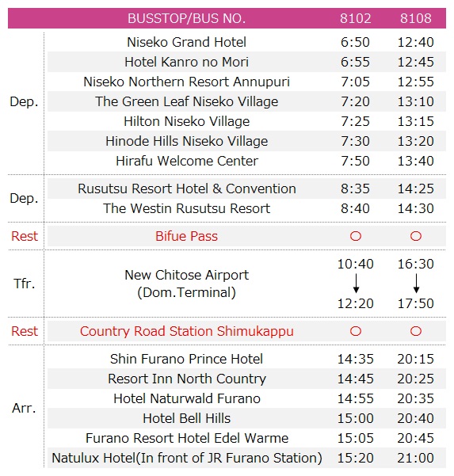Select the Hilton Niseko Village stop
Viewport: 454px width, 476px height.
pyautogui.click(x=186, y=121)
